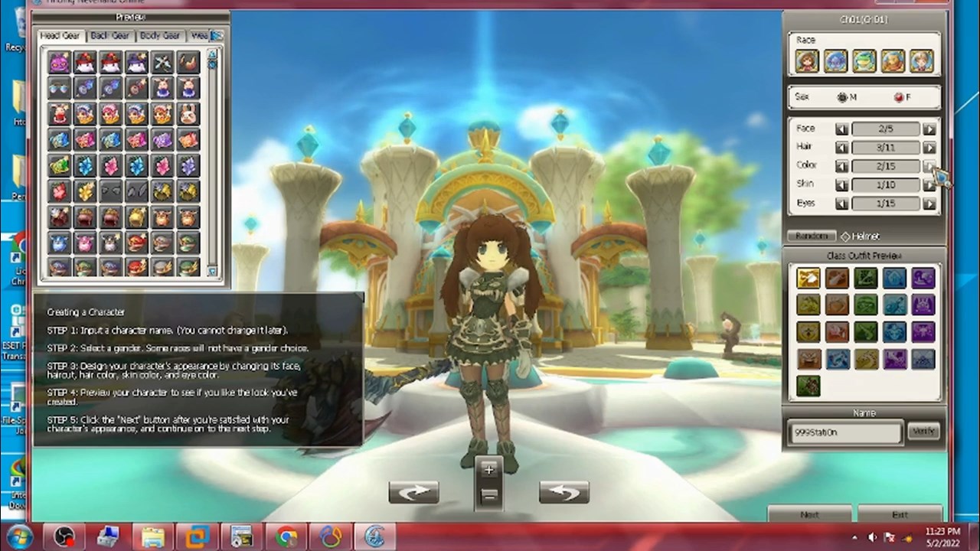
Task: Pick the red crystal head gear icon
Action: [59, 191]
